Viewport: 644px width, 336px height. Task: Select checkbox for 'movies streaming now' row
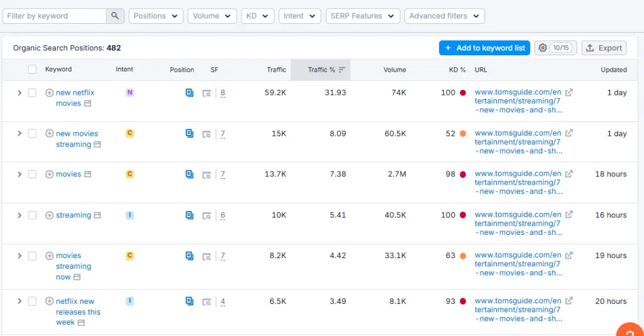[x=32, y=256]
